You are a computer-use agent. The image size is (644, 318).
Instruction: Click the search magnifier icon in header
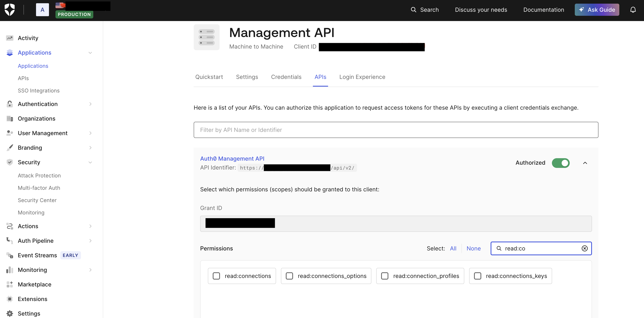point(413,10)
